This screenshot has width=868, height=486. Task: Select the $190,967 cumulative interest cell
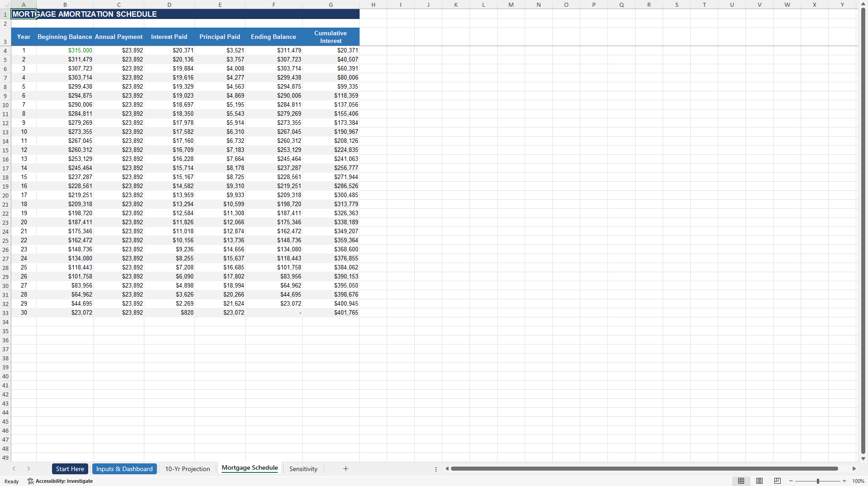point(331,132)
